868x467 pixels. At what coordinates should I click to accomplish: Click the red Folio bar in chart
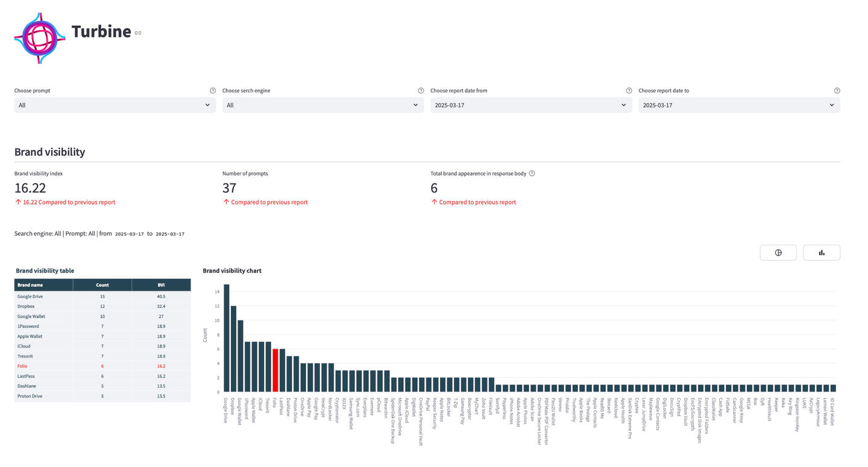click(x=275, y=370)
